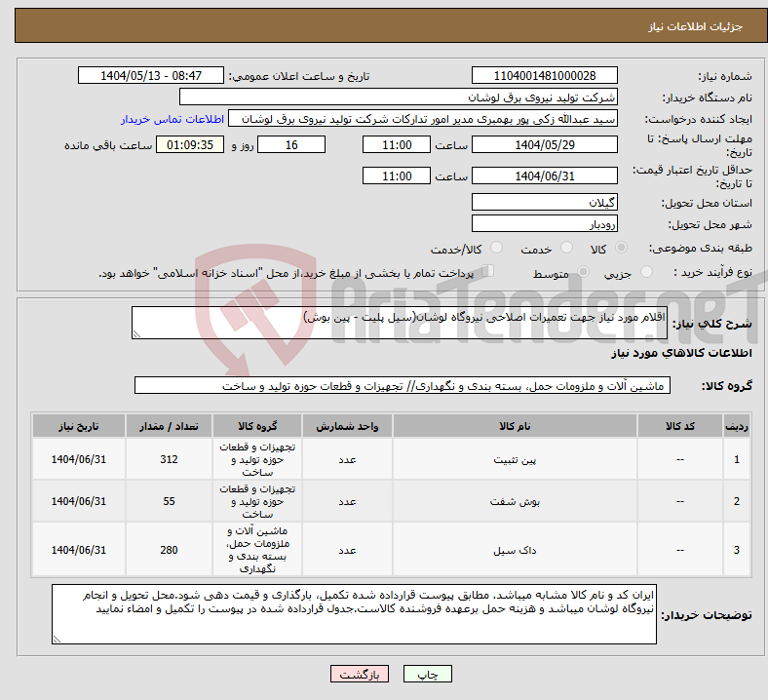Viewport: 768px width, 700px height.
Task: Click the گروه کالا field
Action: pyautogui.click(x=403, y=385)
